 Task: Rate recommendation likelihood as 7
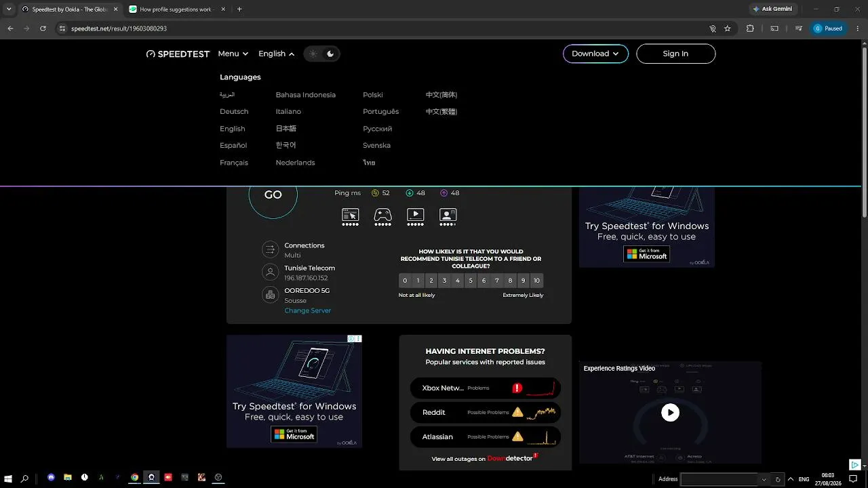(497, 281)
